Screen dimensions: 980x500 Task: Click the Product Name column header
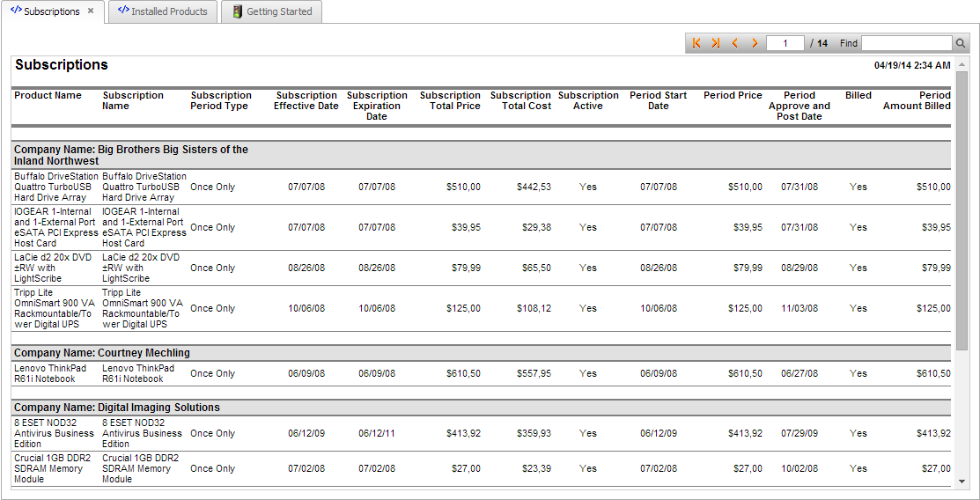[48, 95]
